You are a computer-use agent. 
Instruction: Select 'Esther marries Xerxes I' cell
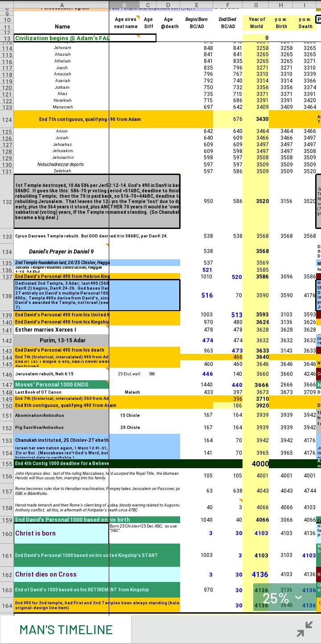coord(62,330)
